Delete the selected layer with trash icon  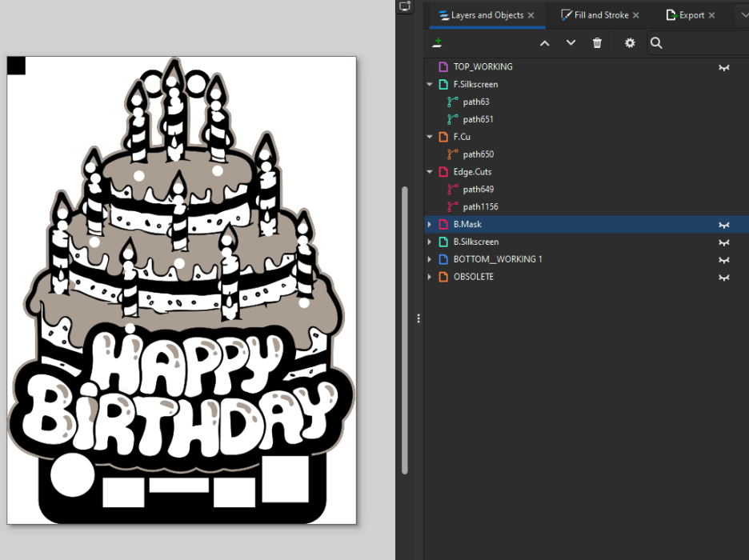coord(597,43)
